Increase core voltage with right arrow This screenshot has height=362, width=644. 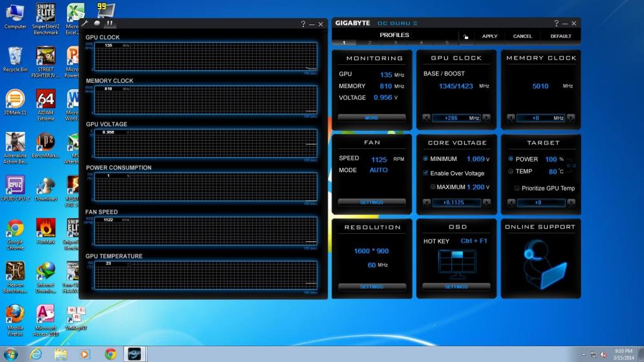coord(487,203)
